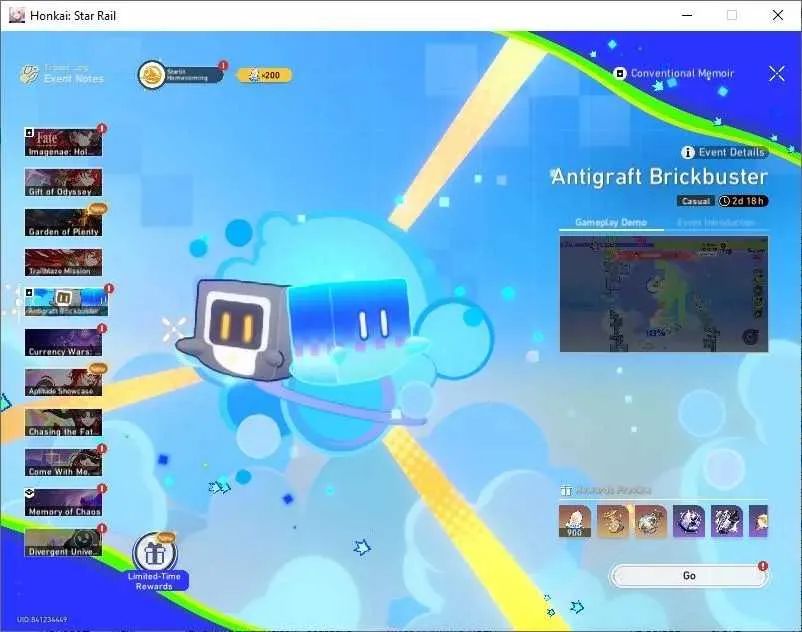Open the Event Notes icon
The image size is (802, 632).
click(x=31, y=75)
